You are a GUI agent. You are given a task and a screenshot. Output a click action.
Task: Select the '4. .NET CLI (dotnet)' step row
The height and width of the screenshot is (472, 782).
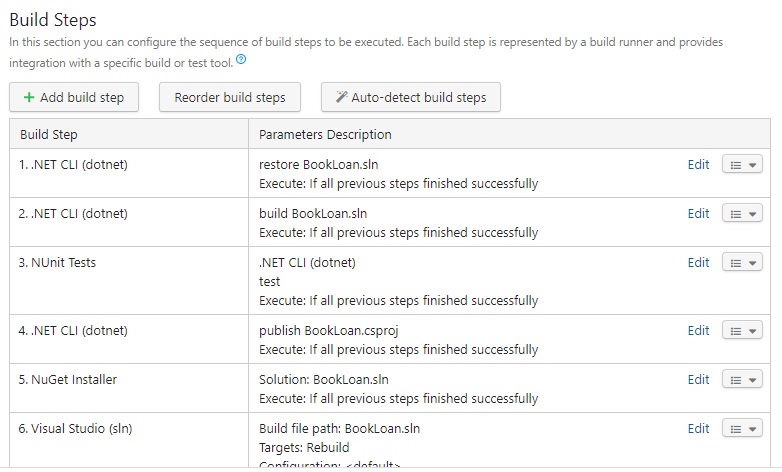(x=390, y=339)
